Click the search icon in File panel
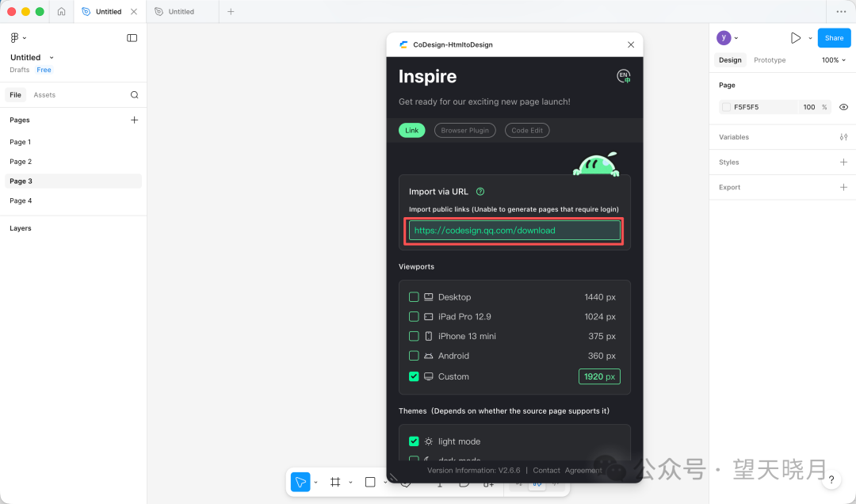This screenshot has width=856, height=504. (x=134, y=95)
